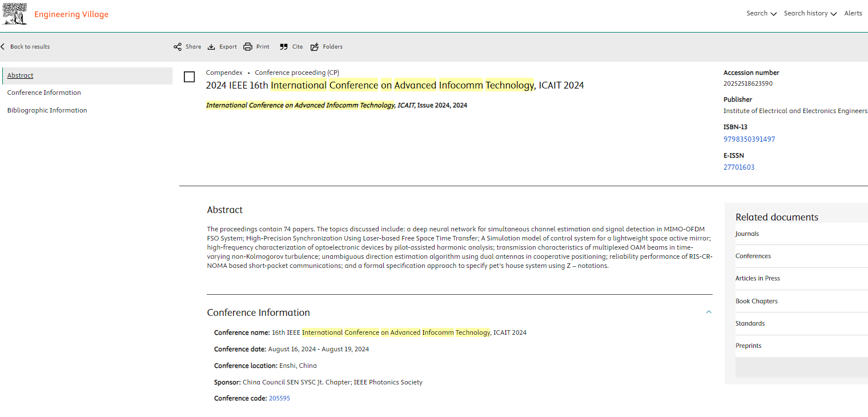Open ISBN-13 link 9798350391497
The image size is (868, 417).
pyautogui.click(x=749, y=139)
